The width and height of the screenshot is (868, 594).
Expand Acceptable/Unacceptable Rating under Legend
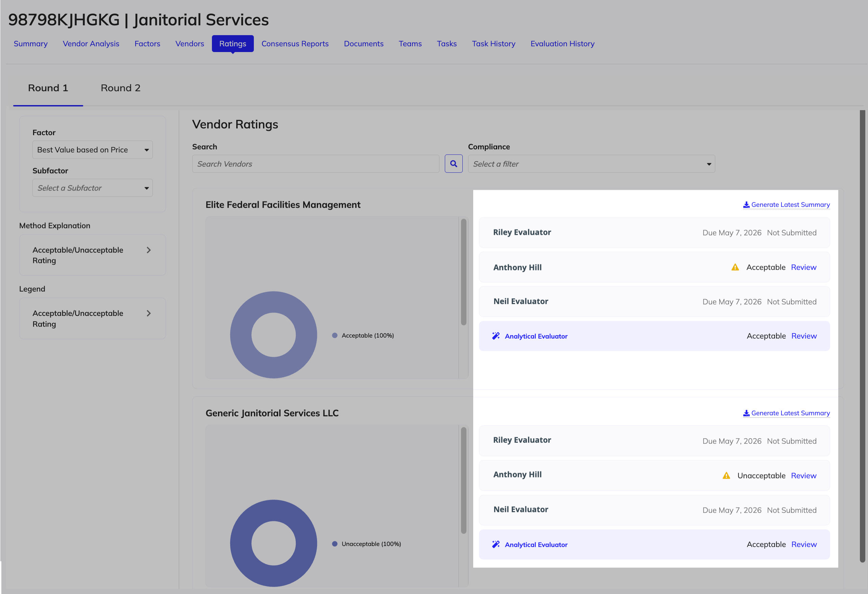pos(92,319)
